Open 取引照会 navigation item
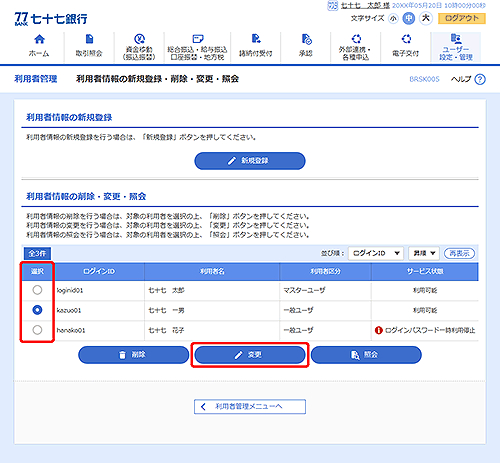This screenshot has width=500, height=463. point(89,47)
